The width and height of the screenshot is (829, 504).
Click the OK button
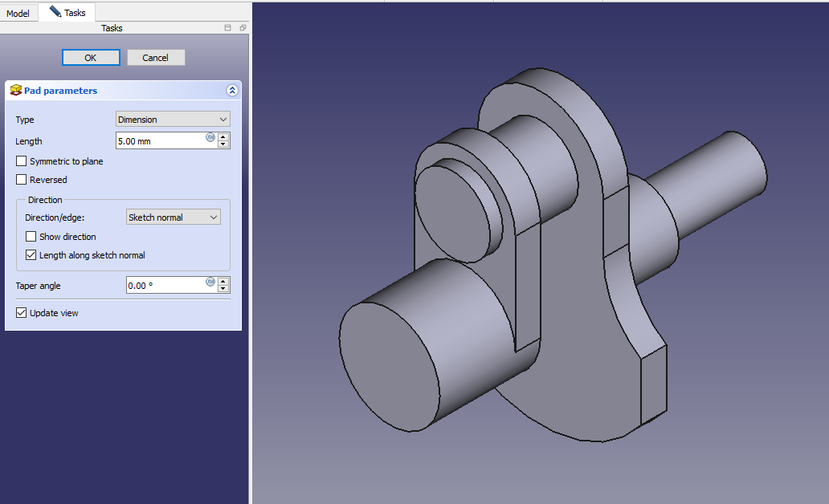point(91,58)
